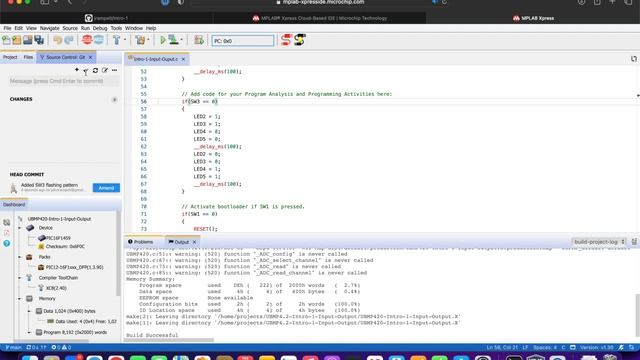Close the Intro-1-Input-Ouput.c editor tab

click(183, 59)
